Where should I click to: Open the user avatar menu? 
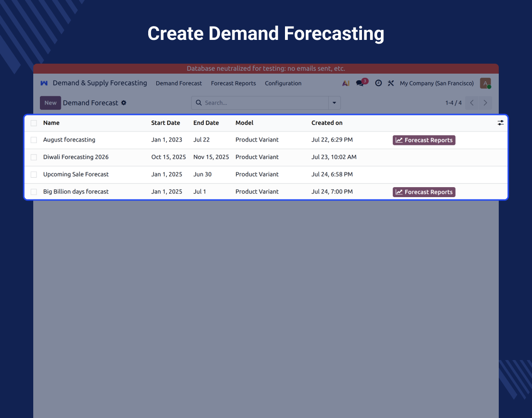coord(485,83)
